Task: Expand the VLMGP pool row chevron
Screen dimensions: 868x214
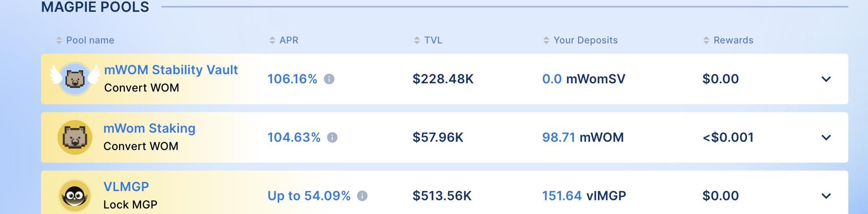Action: [x=826, y=196]
